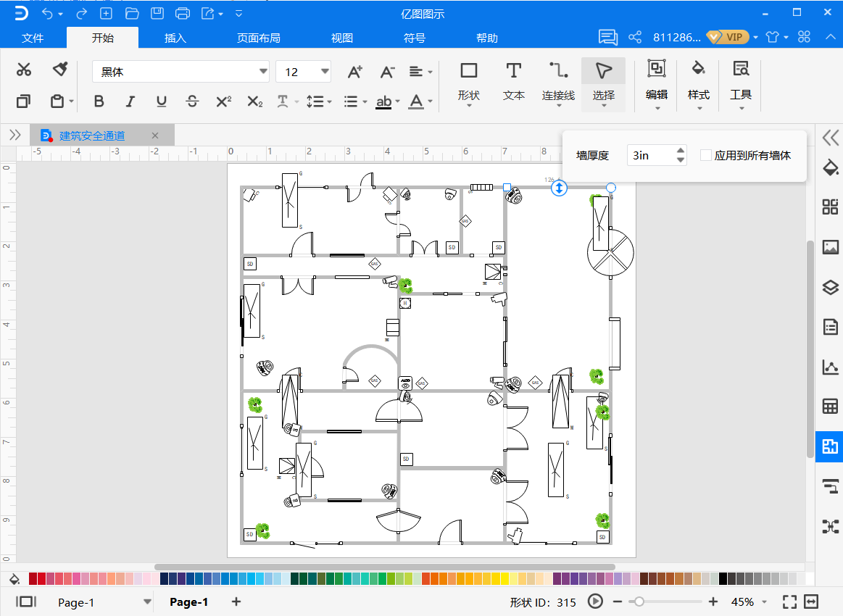This screenshot has width=843, height=616.
Task: Open the 建筑安全通道 document tab
Action: coord(92,136)
